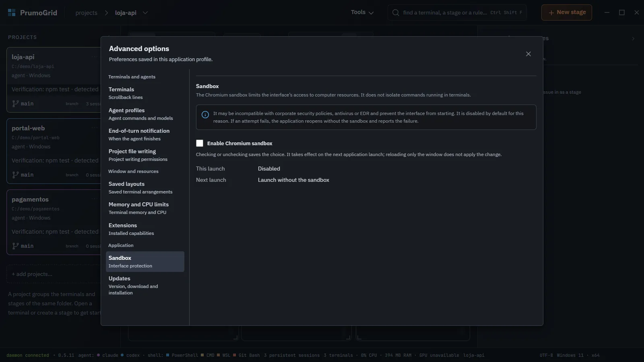This screenshot has width=644, height=362.
Task: Select End-of-turn notification settings
Action: tap(145, 134)
